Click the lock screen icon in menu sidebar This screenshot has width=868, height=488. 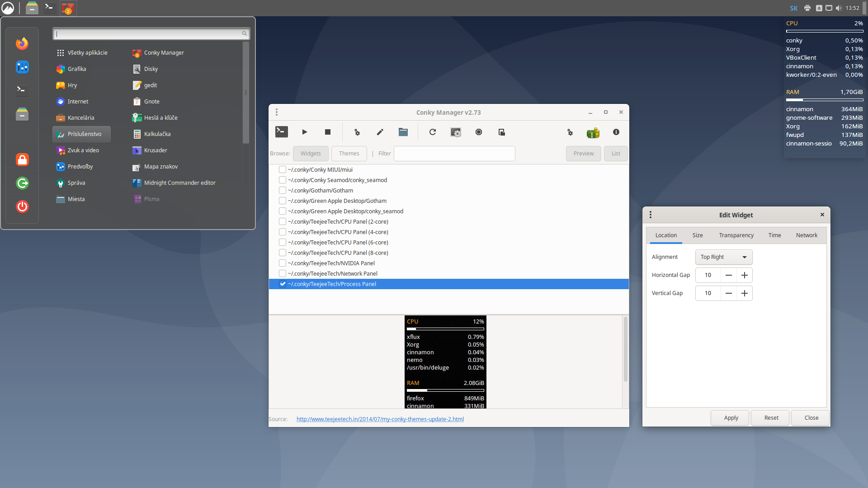[22, 160]
